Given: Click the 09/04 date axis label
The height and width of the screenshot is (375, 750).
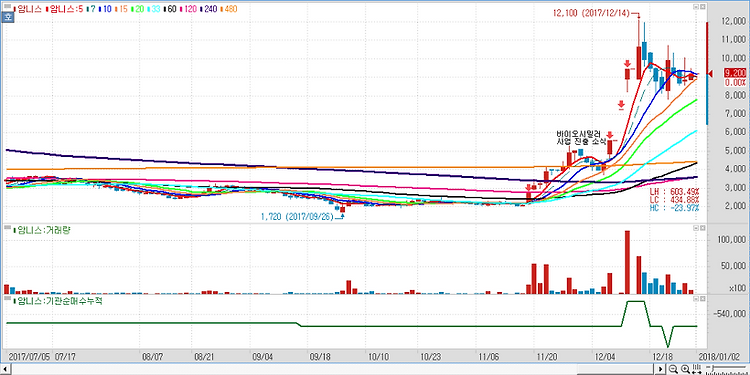Looking at the screenshot, I should 262,357.
